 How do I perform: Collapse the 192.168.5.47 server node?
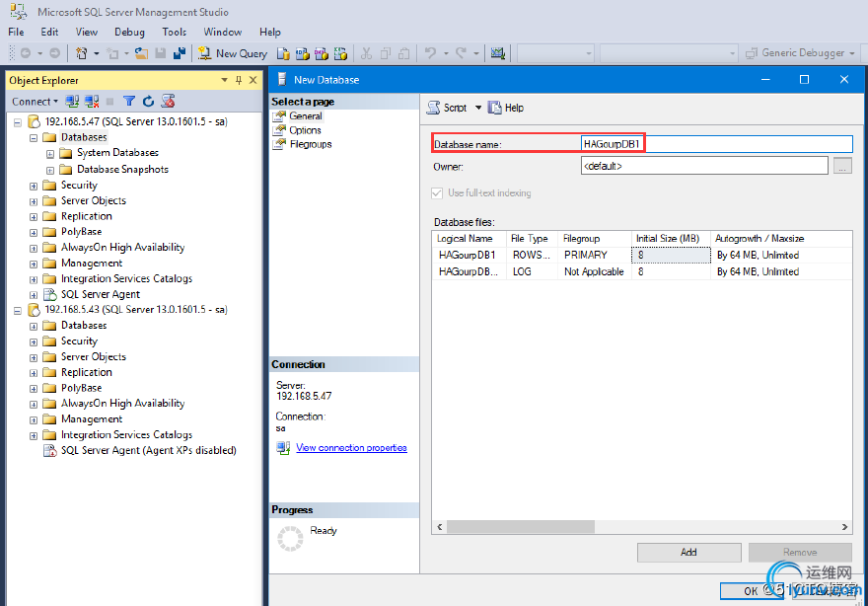pos(18,121)
